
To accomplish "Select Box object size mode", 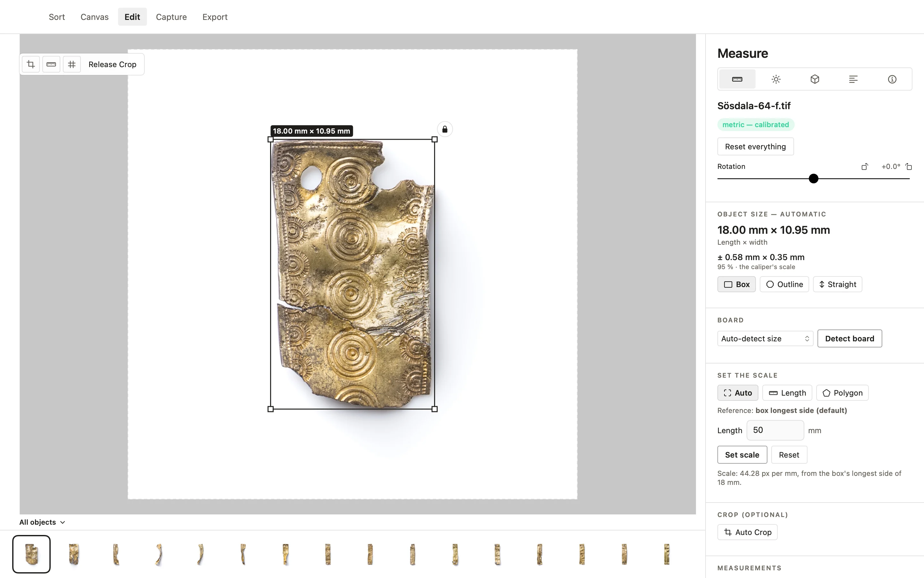I will pos(737,284).
